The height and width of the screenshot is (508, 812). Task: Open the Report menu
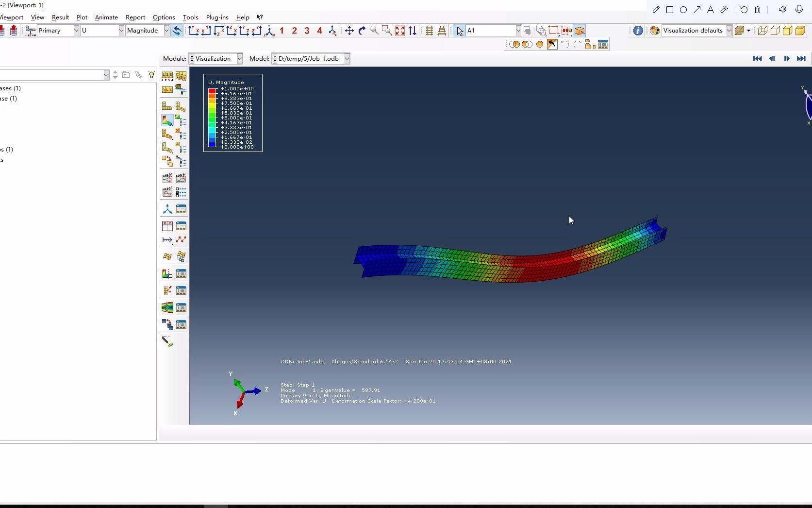click(x=135, y=17)
